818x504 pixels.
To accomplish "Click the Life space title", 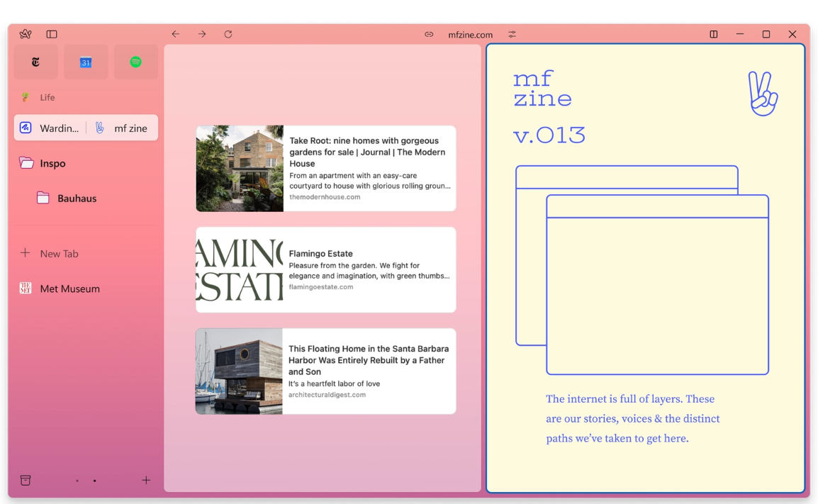I will (47, 98).
